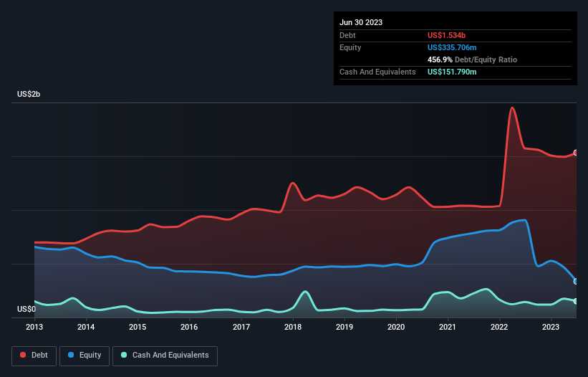This screenshot has width=588, height=377.
Task: Toggle the Equity series legend button
Action: click(x=85, y=355)
